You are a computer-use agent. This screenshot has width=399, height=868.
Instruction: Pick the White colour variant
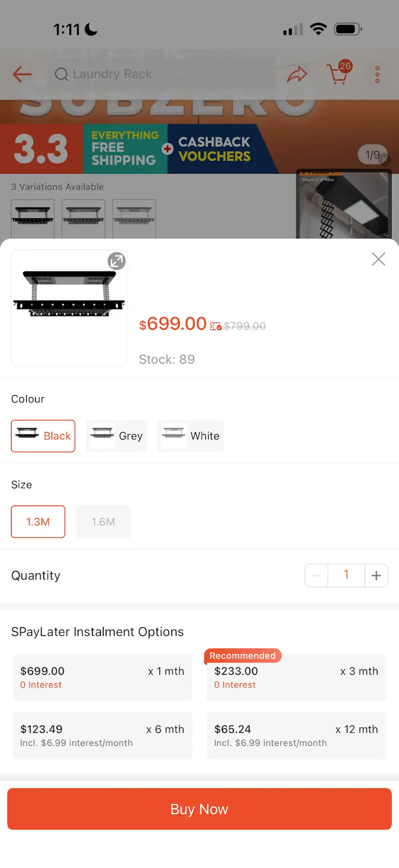(x=191, y=436)
